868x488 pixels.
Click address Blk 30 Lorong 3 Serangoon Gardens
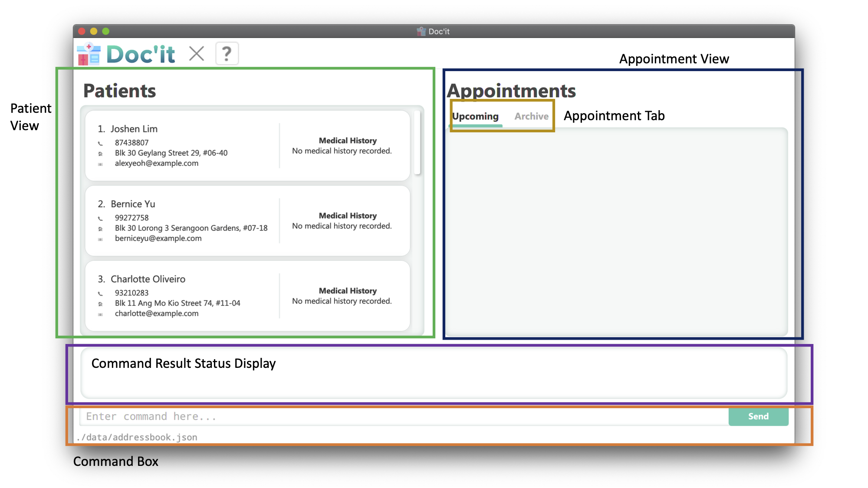(x=191, y=228)
